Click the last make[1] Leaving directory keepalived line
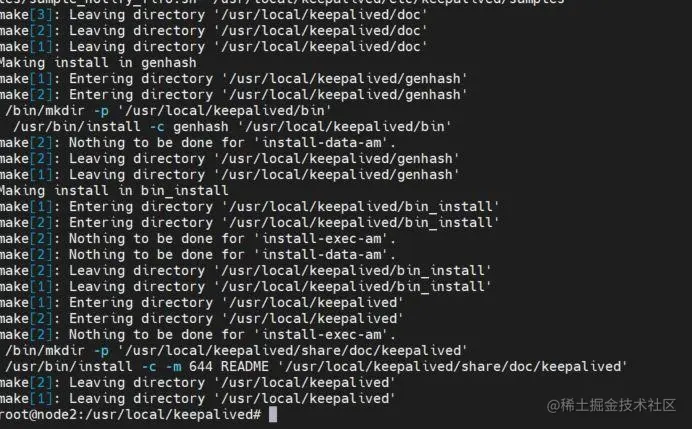Viewport: 692px width, 429px height. point(197,399)
